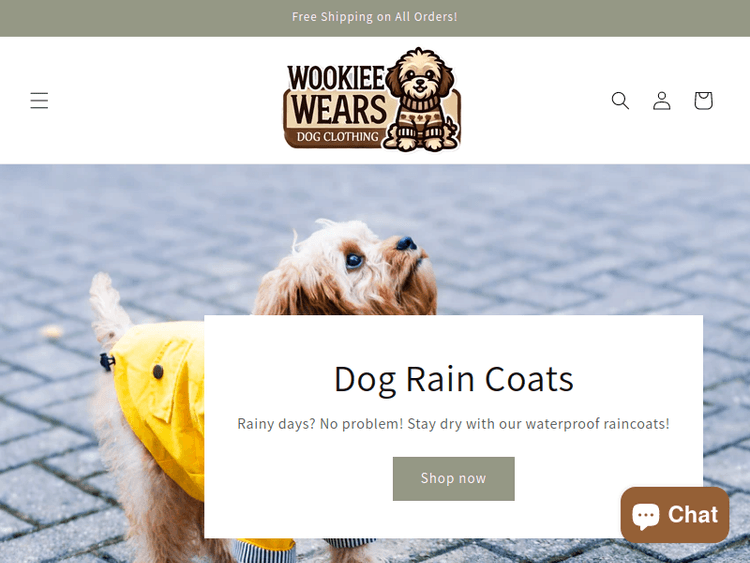Image resolution: width=750 pixels, height=563 pixels.
Task: Click the WEARS word in the logo
Action: pos(339,110)
